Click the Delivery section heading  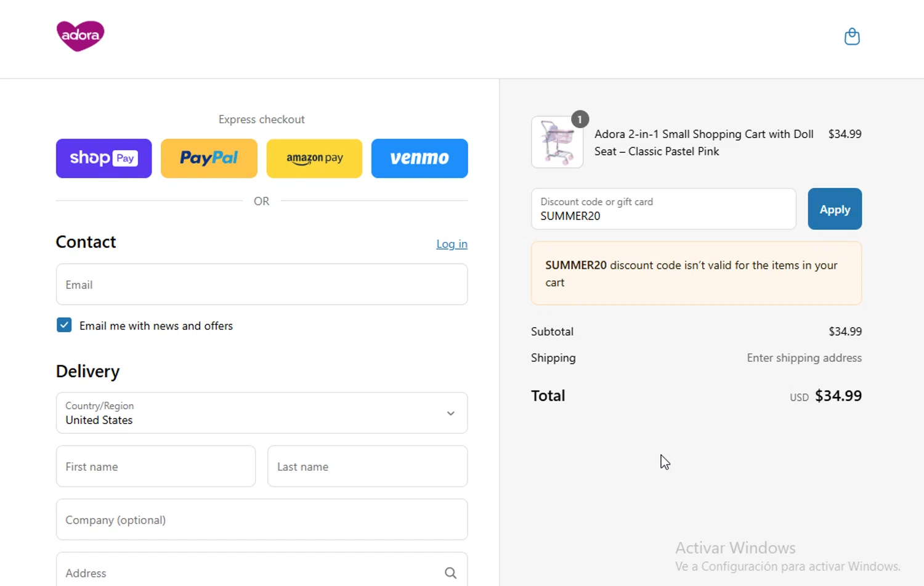pyautogui.click(x=87, y=371)
